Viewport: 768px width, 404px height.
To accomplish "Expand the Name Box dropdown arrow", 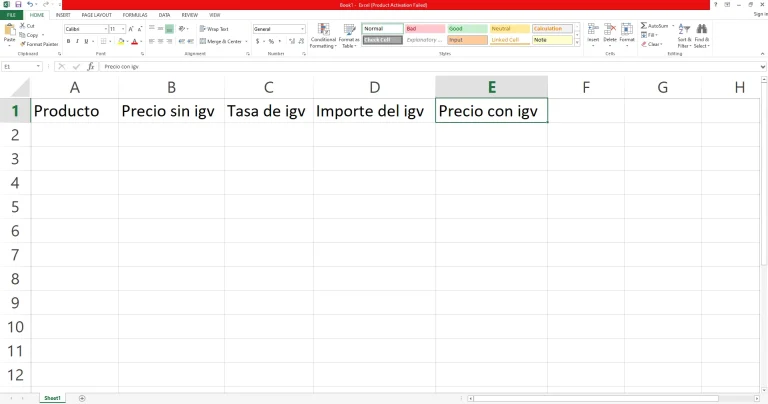I will pyautogui.click(x=38, y=67).
